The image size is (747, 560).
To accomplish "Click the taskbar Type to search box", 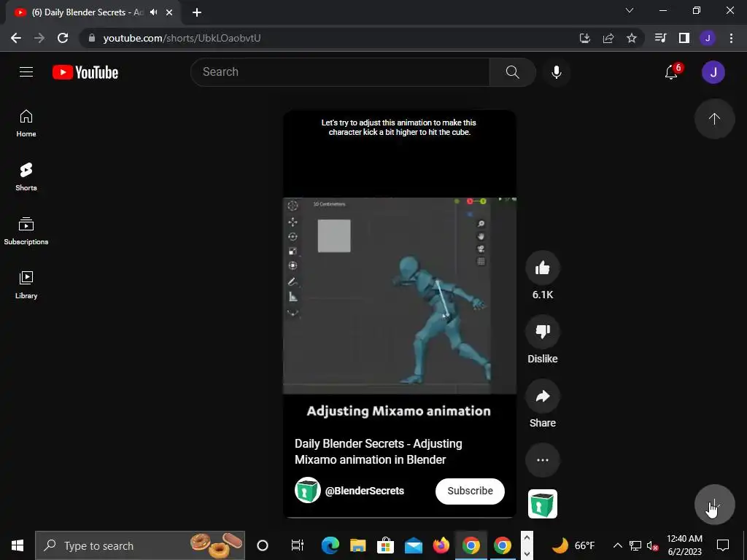I will pyautogui.click(x=140, y=545).
